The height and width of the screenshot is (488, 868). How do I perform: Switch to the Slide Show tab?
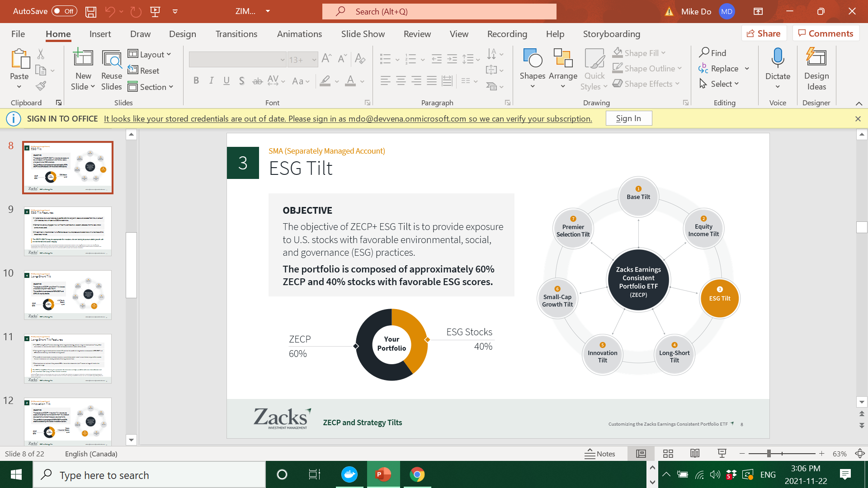coord(363,34)
